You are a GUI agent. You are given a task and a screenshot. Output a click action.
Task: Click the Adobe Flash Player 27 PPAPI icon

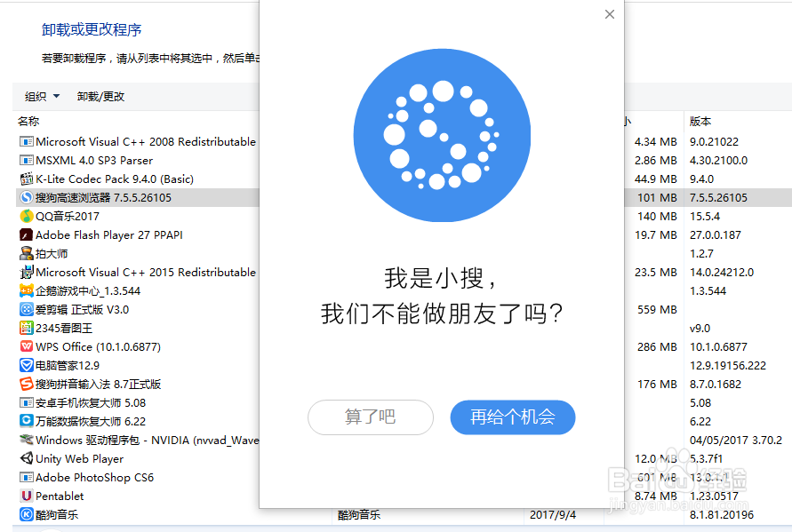click(x=25, y=234)
